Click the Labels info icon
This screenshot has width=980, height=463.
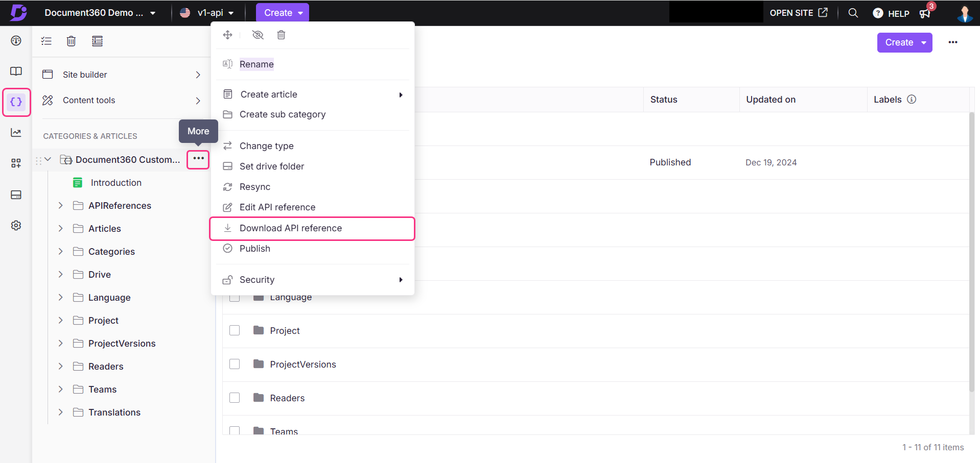pos(912,100)
